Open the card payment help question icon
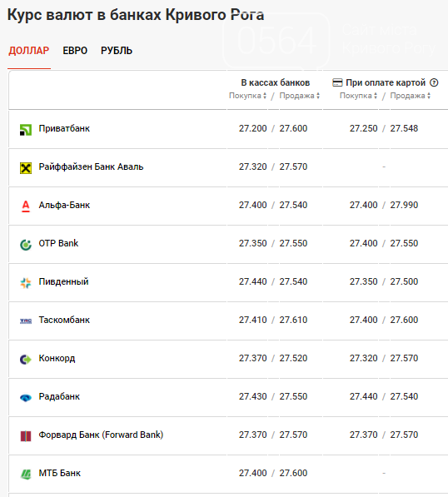 tap(434, 82)
